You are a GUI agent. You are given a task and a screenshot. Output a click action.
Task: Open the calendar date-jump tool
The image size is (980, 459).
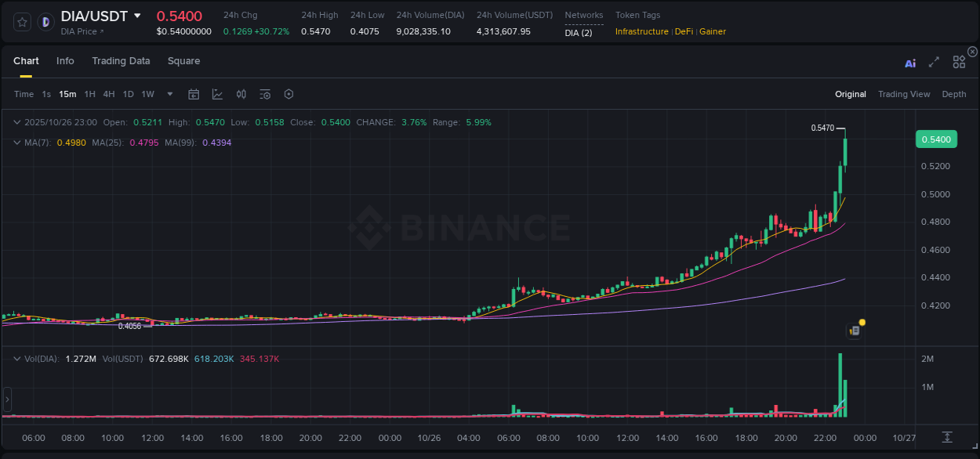coord(194,94)
